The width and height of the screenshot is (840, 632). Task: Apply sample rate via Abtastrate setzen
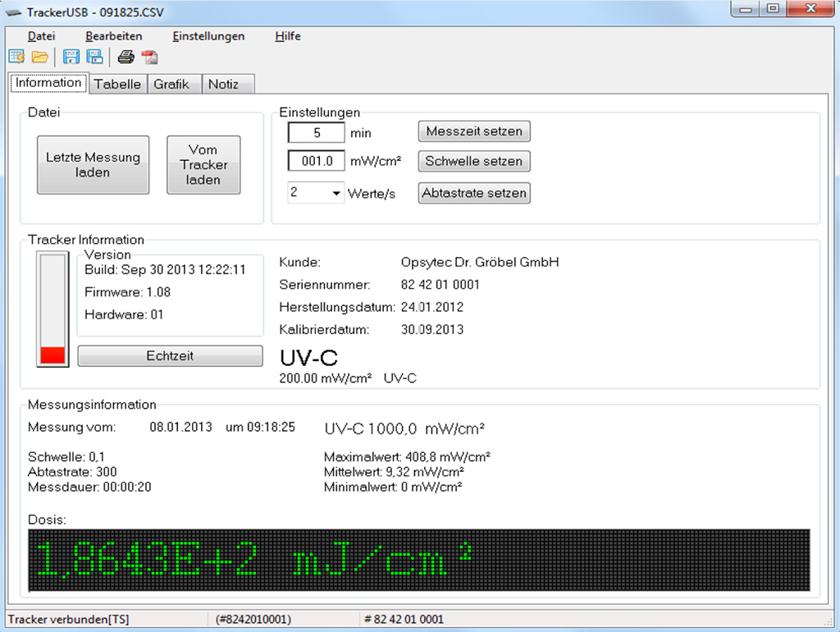474,193
